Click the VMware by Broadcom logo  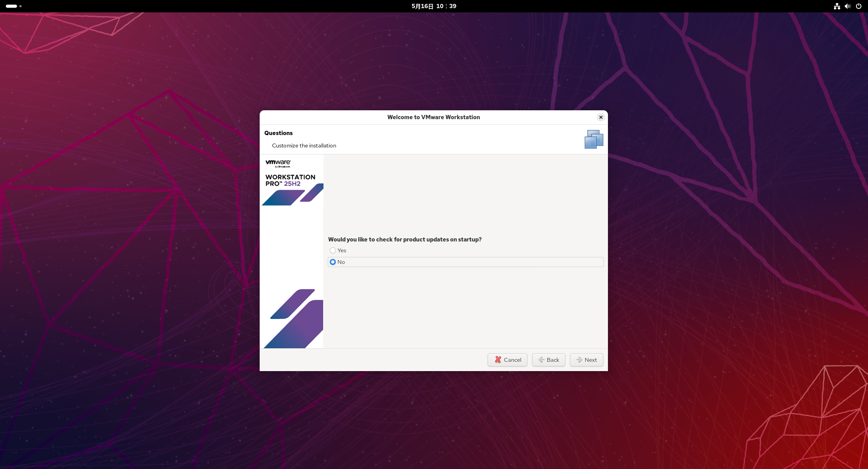278,163
